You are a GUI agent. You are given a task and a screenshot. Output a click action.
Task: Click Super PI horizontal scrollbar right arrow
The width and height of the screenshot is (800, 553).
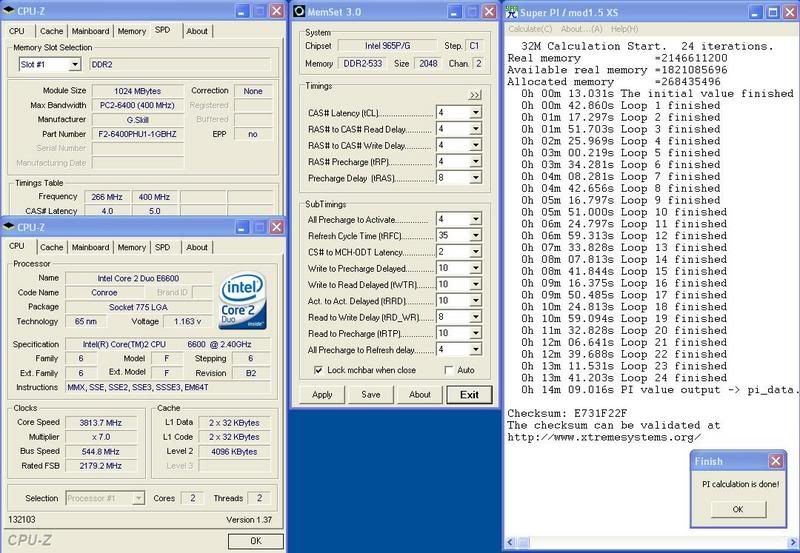793,542
